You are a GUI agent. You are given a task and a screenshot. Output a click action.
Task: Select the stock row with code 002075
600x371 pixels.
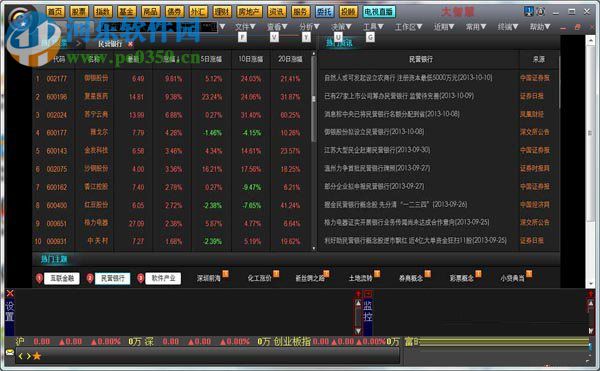[172, 169]
